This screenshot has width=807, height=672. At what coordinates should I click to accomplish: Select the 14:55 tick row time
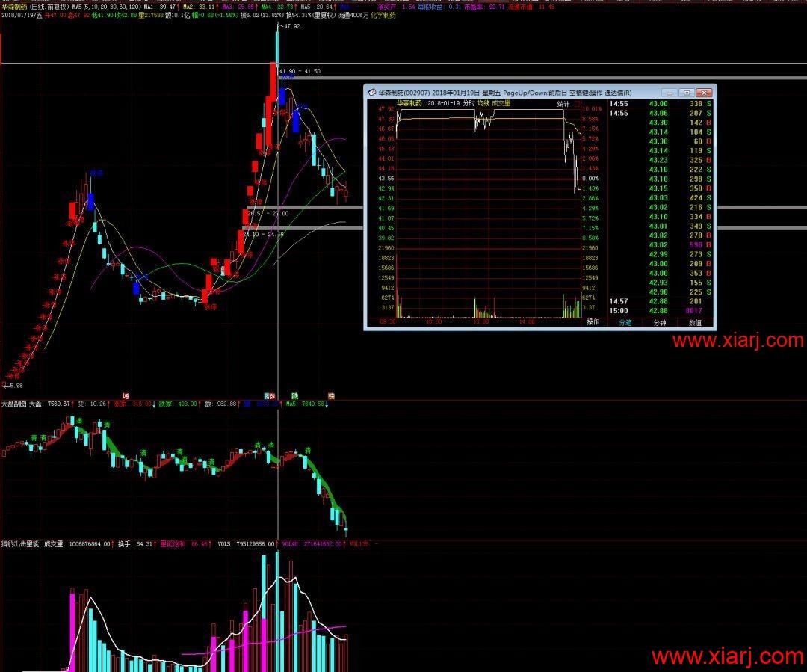pos(618,103)
